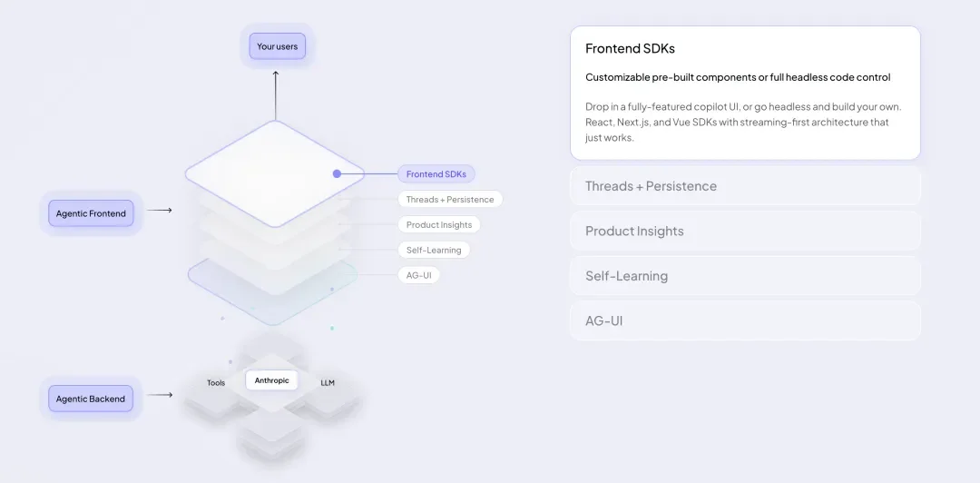Select the Threads + Persistence diagram pill
980x483 pixels.
pyautogui.click(x=450, y=200)
